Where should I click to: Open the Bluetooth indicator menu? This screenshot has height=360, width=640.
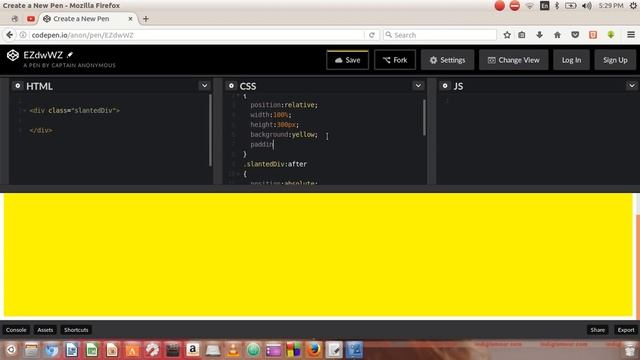[x=557, y=6]
